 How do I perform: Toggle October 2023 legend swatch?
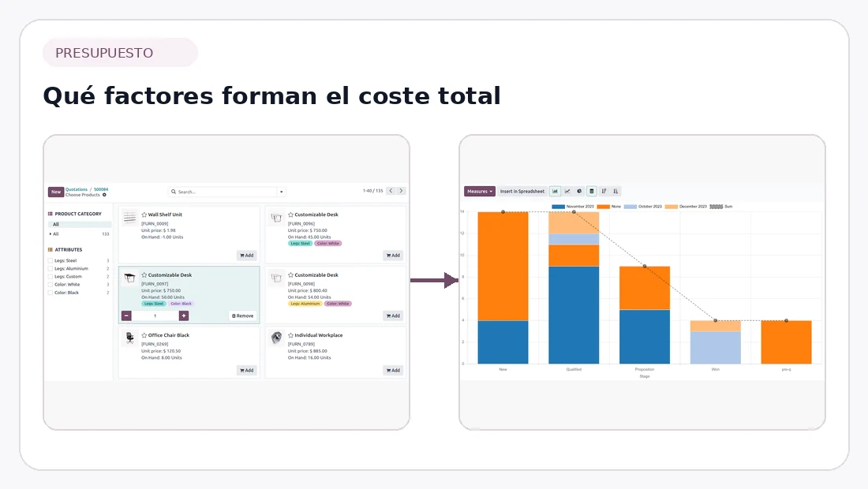630,207
